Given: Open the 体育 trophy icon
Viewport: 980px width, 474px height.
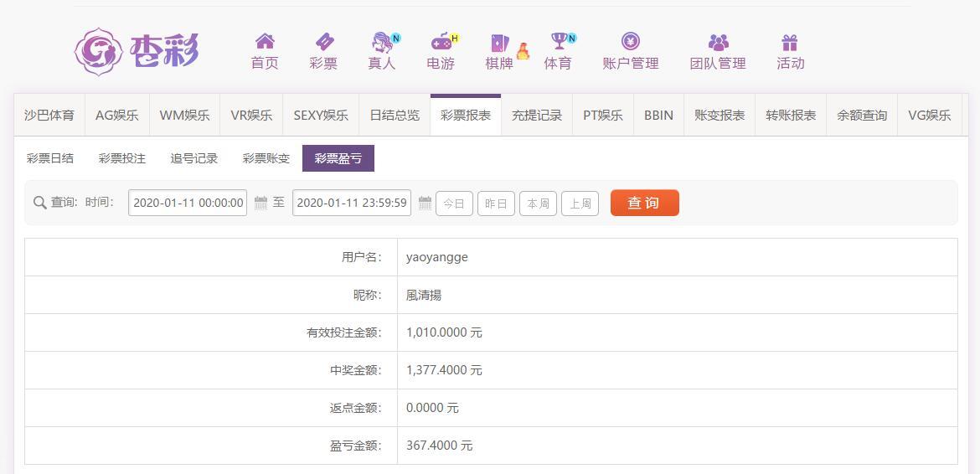Looking at the screenshot, I should point(558,41).
